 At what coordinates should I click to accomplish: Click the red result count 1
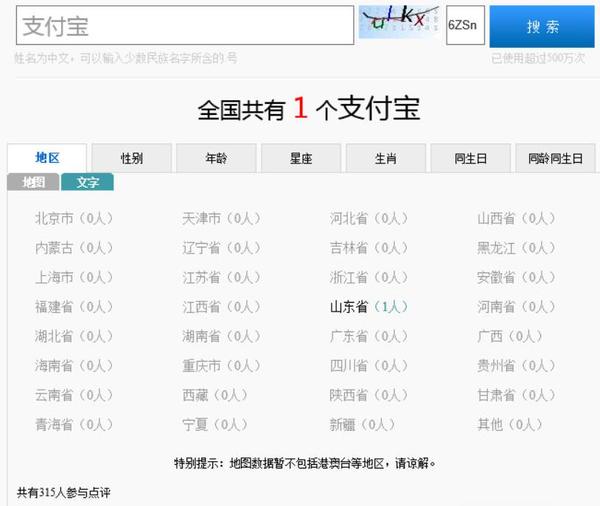point(301,108)
